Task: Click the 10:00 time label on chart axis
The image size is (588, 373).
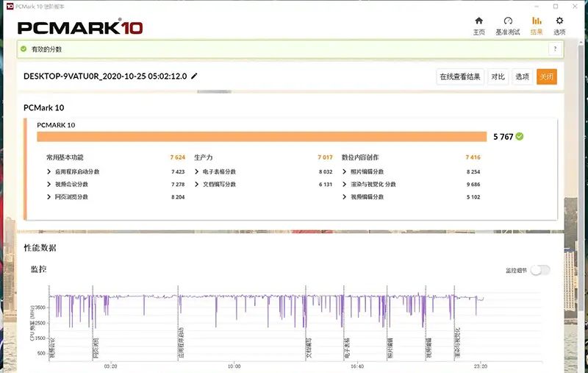Action: (x=234, y=366)
